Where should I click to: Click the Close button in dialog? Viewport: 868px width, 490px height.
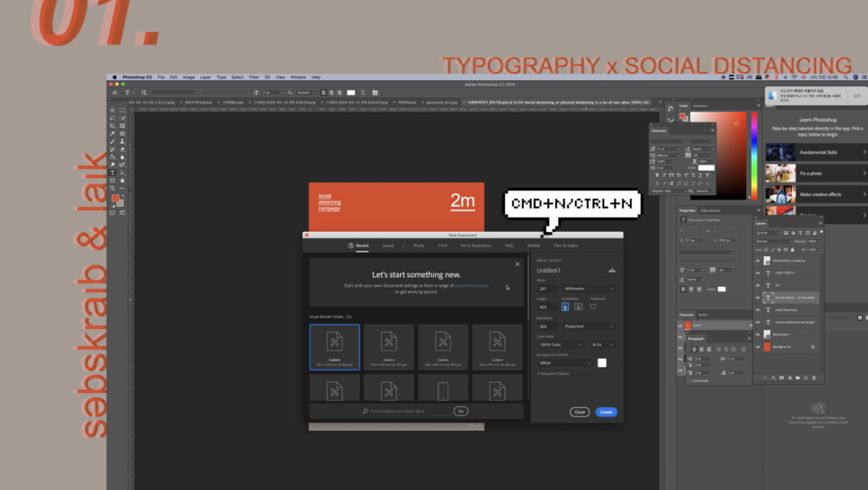point(580,412)
